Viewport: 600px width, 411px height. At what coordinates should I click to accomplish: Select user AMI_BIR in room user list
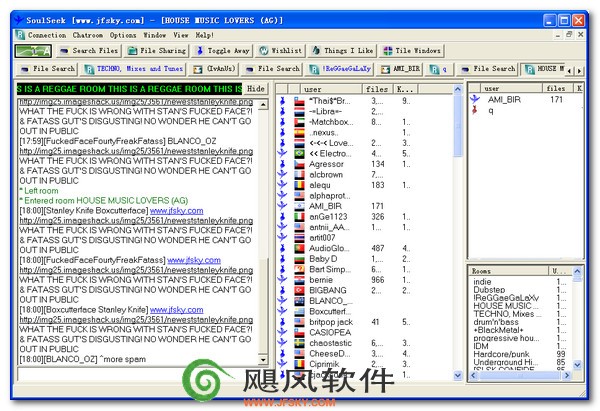(x=325, y=206)
